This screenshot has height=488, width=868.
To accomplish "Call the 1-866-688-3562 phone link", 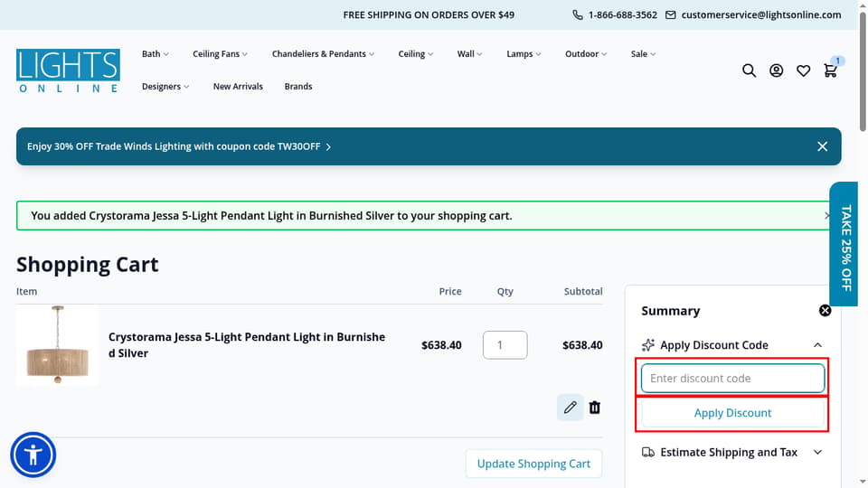I will (x=623, y=15).
